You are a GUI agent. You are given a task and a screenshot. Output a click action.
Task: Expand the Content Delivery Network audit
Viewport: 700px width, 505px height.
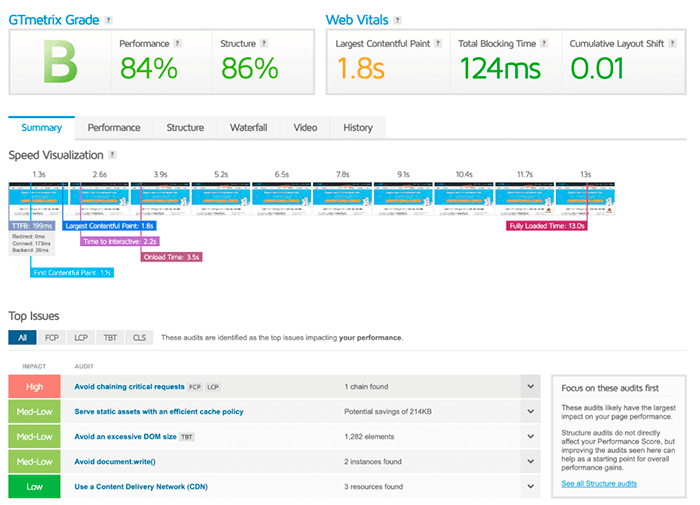530,487
